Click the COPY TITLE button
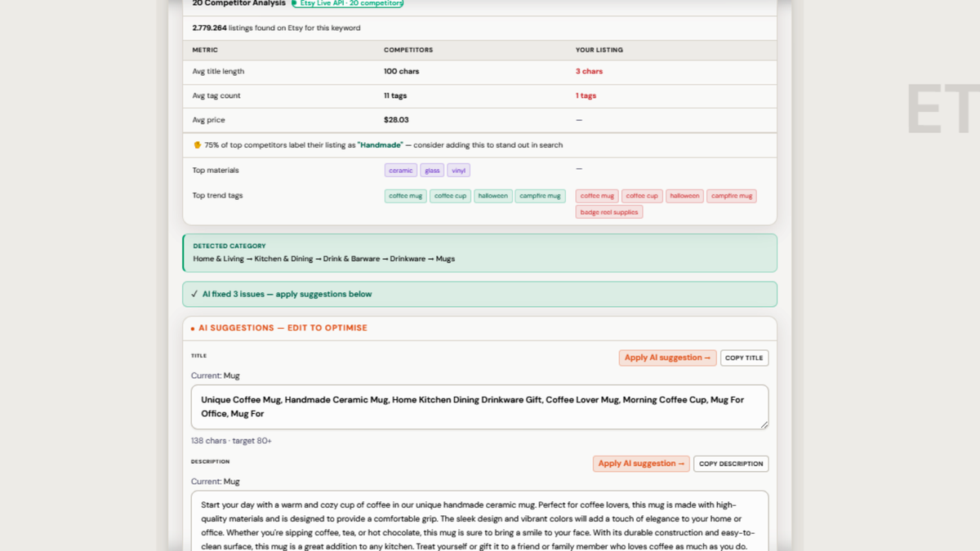Viewport: 980px width, 551px height. pyautogui.click(x=744, y=358)
